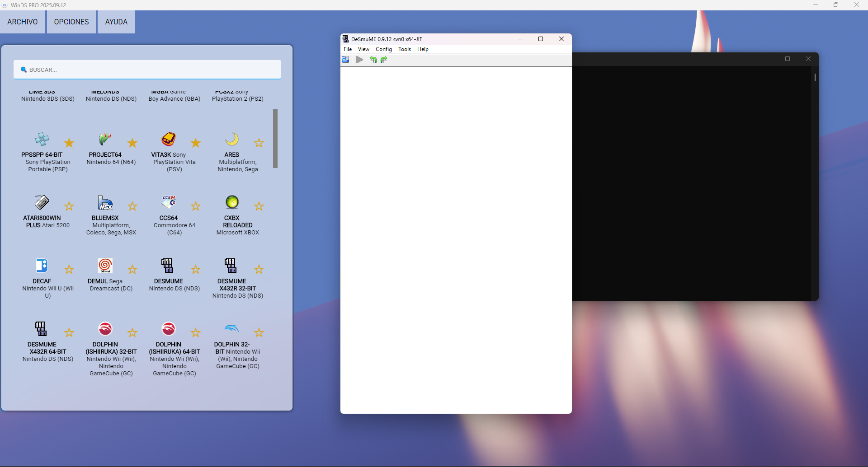Toggle the PROJECT64 favorite star
Viewport: 868px width, 467px height.
pos(132,143)
